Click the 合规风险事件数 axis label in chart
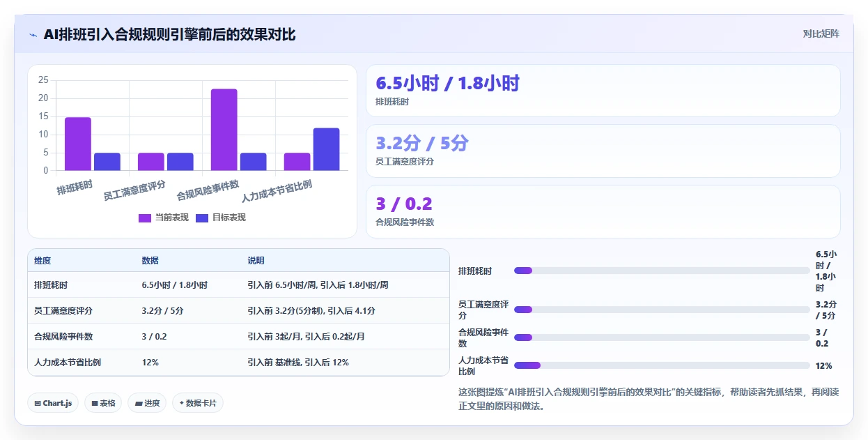 (208, 190)
